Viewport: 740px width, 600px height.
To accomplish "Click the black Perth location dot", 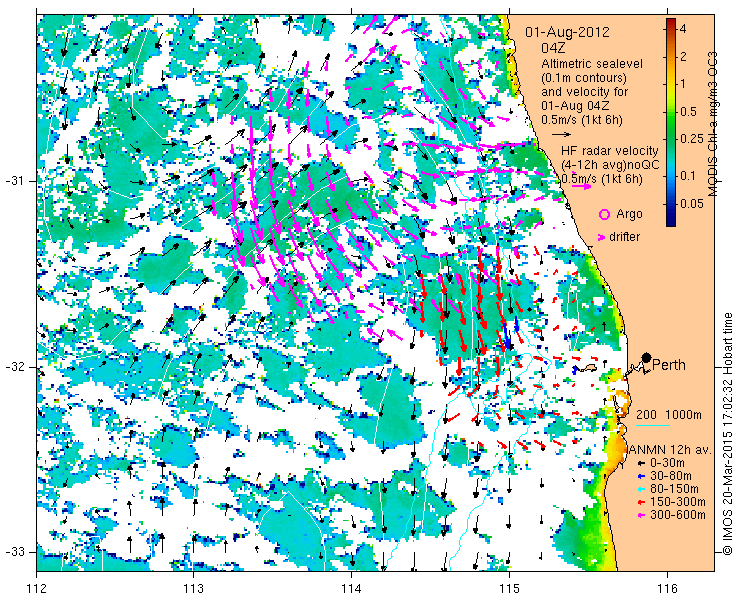I will [x=647, y=357].
